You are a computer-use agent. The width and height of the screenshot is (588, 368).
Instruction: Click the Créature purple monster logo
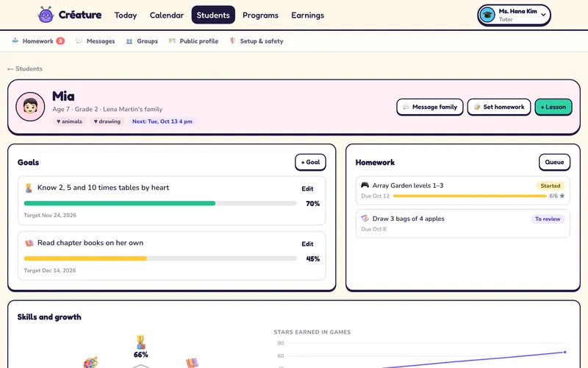pos(46,15)
